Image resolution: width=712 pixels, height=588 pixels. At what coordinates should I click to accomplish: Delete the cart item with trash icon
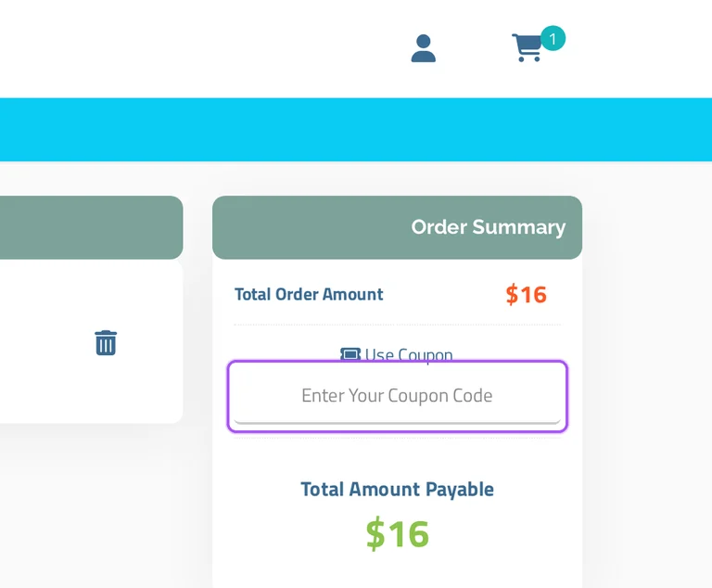[106, 342]
